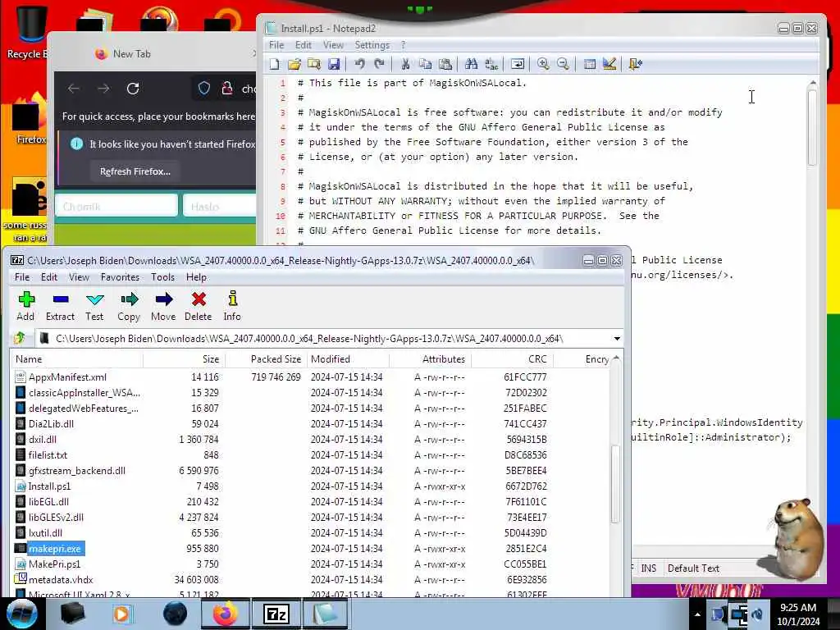Viewport: 840px width, 630px height.
Task: Open the Tools menu in 7-Zip
Action: (x=162, y=277)
